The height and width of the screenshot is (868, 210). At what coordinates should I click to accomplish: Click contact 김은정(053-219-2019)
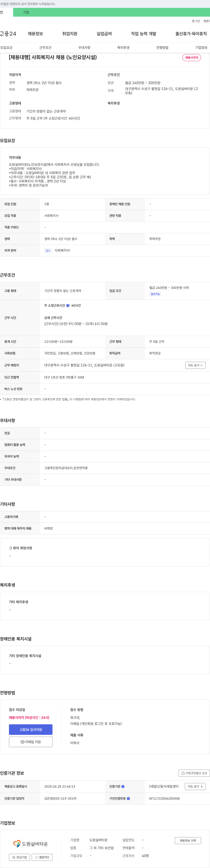[60, 799]
